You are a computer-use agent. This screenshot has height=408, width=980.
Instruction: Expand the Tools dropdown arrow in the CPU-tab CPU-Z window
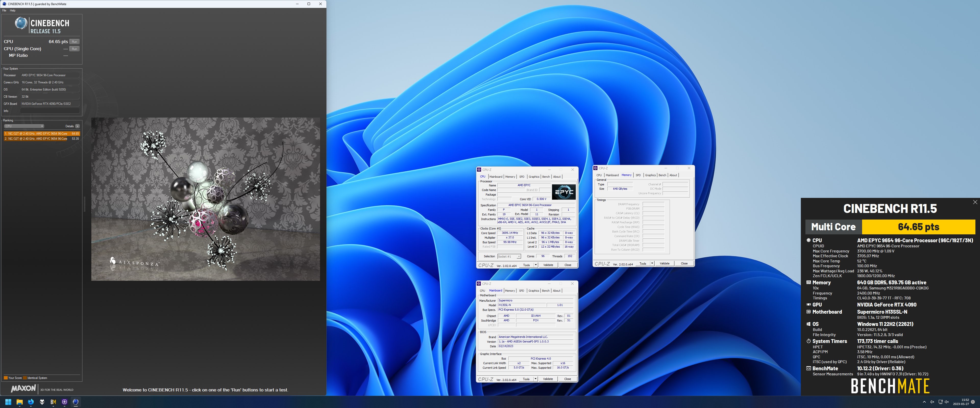[536, 265]
